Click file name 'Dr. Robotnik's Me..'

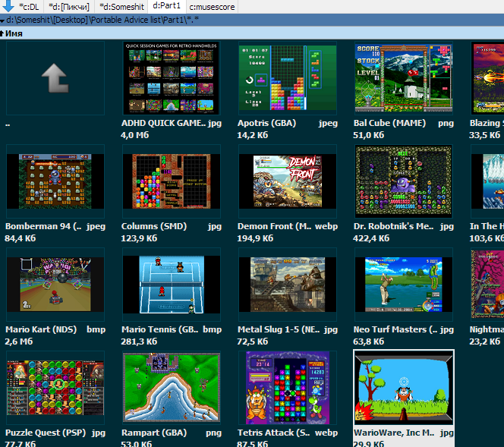click(x=393, y=226)
